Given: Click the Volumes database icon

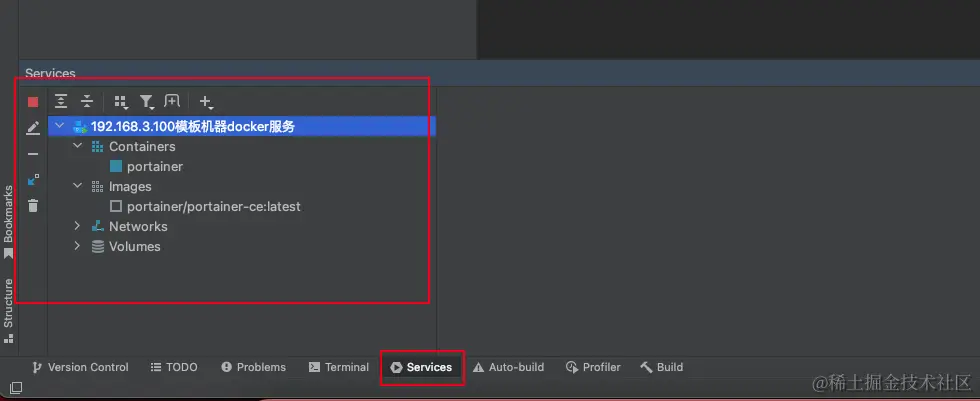Looking at the screenshot, I should pos(98,247).
